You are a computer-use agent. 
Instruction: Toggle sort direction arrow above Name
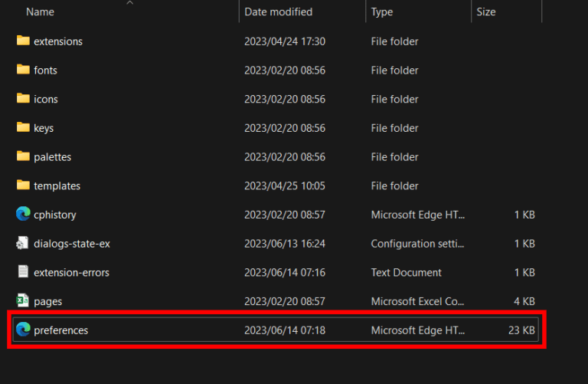pos(129,3)
